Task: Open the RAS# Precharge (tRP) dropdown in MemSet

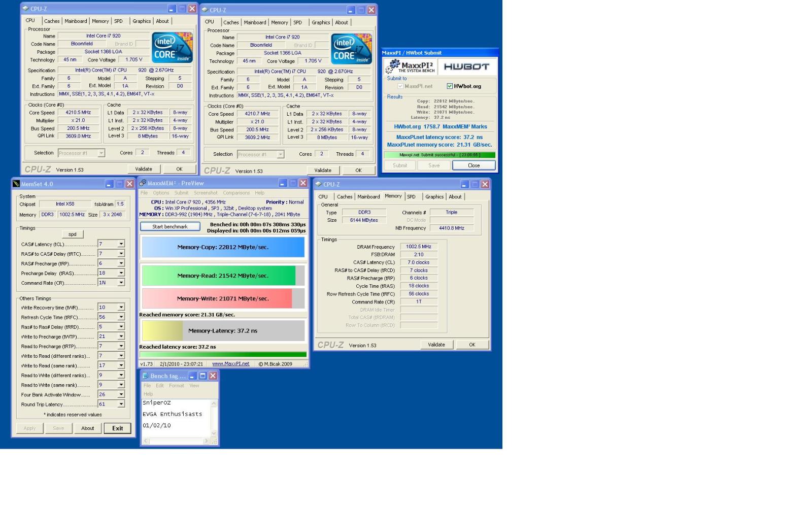Action: coord(121,263)
